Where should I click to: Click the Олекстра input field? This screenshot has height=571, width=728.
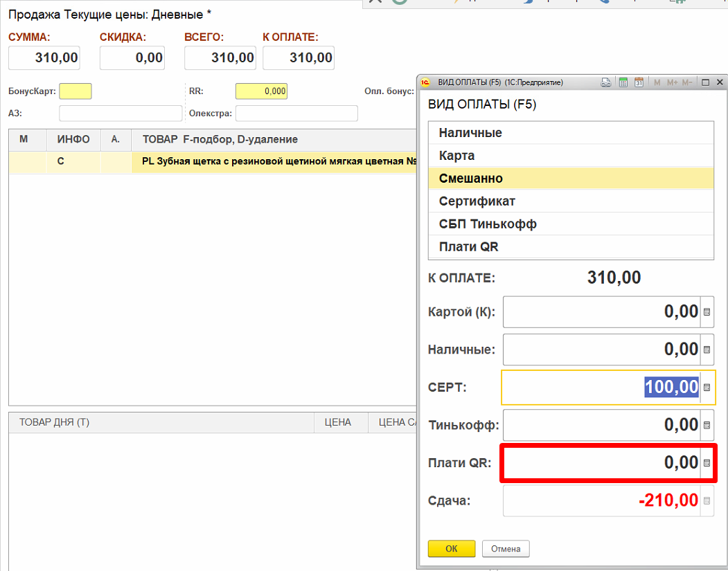pyautogui.click(x=296, y=114)
